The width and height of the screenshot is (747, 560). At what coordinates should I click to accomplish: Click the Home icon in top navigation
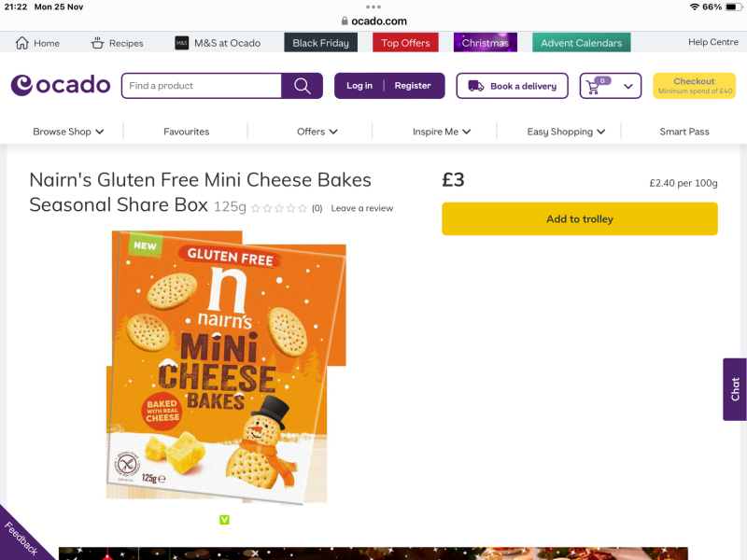[21, 42]
